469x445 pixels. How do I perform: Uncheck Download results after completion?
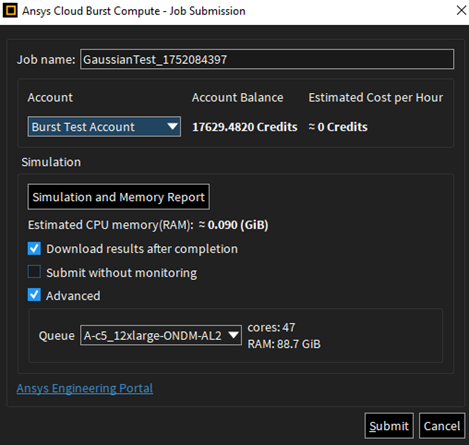(x=34, y=249)
